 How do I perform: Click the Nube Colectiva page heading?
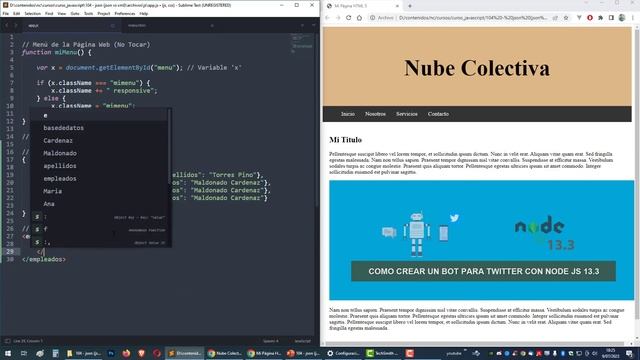point(477,68)
